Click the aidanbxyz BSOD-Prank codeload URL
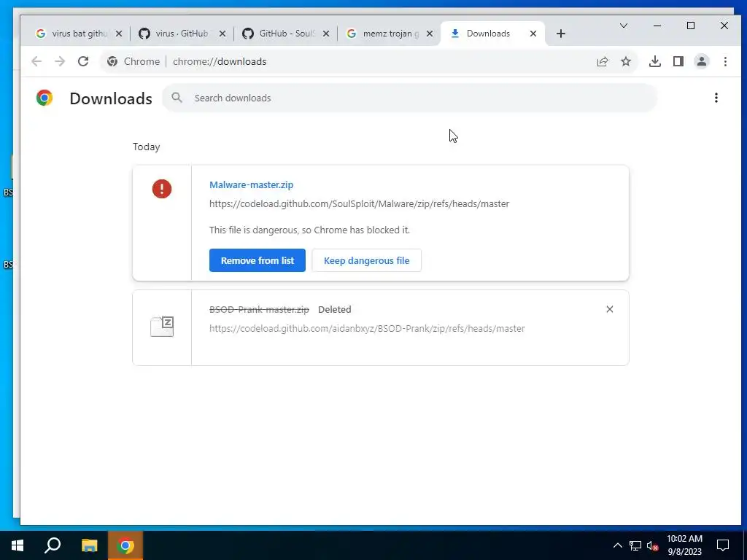This screenshot has width=747, height=560. click(x=367, y=329)
